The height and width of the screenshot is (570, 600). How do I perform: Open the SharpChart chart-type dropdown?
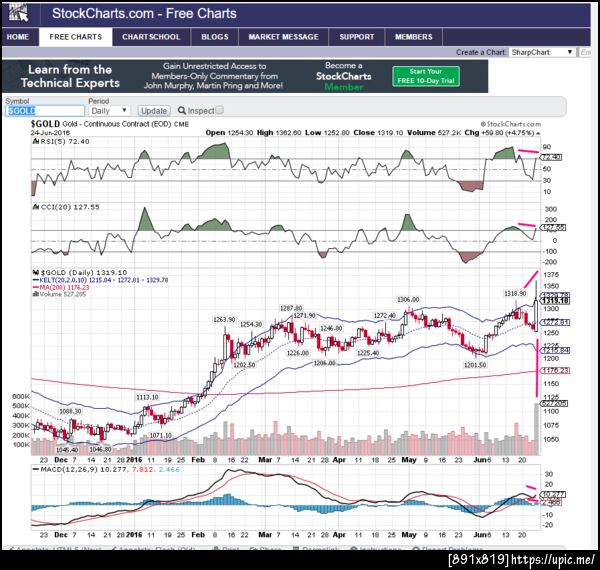tap(542, 52)
